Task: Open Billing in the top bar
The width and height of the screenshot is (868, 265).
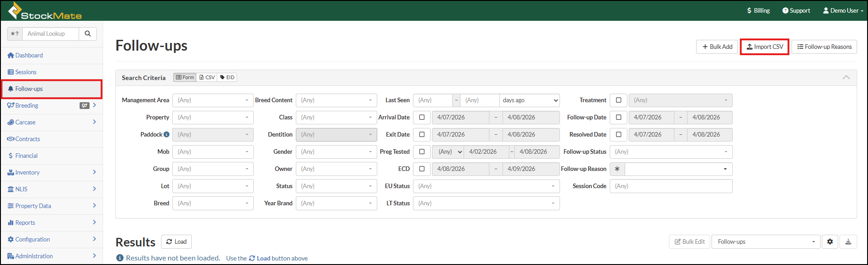Action: click(x=758, y=10)
